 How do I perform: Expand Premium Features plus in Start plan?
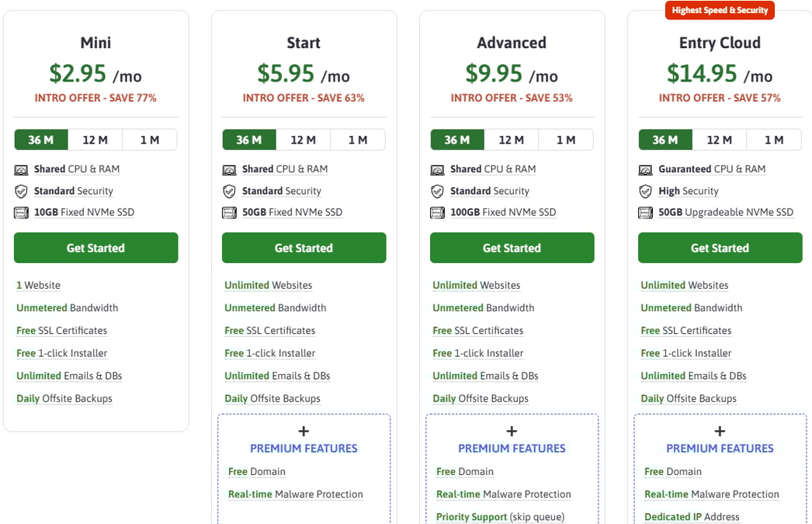[304, 432]
